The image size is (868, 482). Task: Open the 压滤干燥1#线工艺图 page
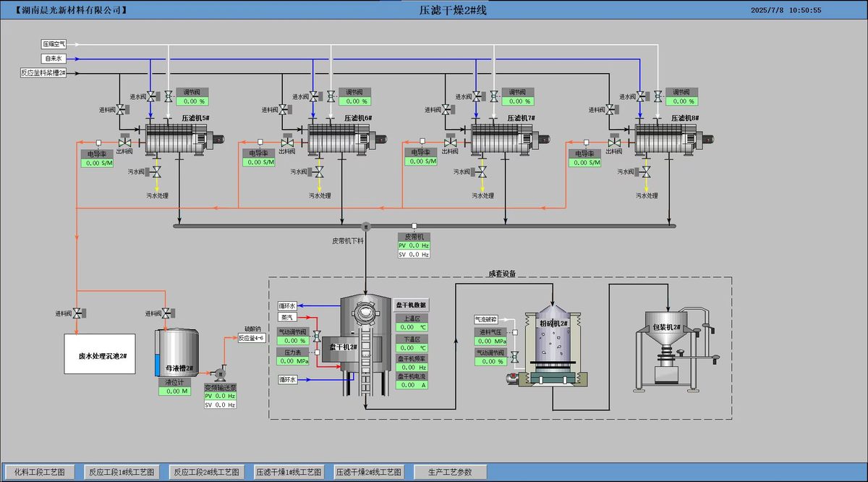point(289,472)
